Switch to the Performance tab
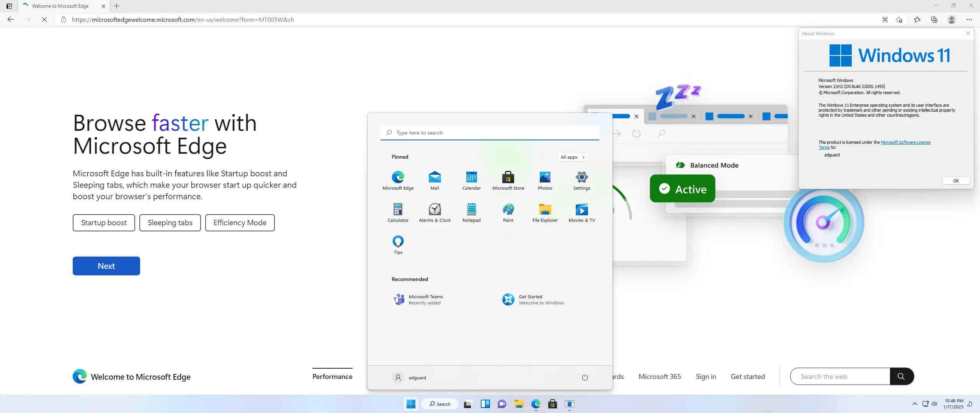 (x=332, y=376)
